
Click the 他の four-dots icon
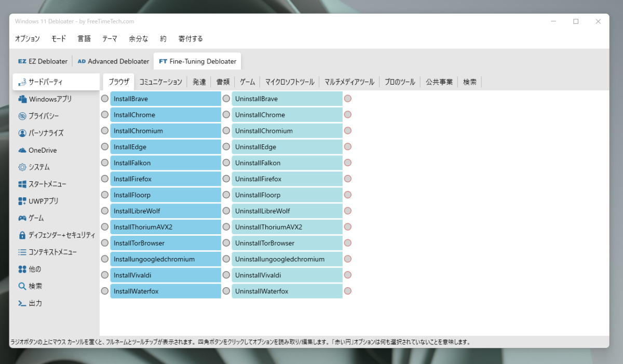[22, 269]
